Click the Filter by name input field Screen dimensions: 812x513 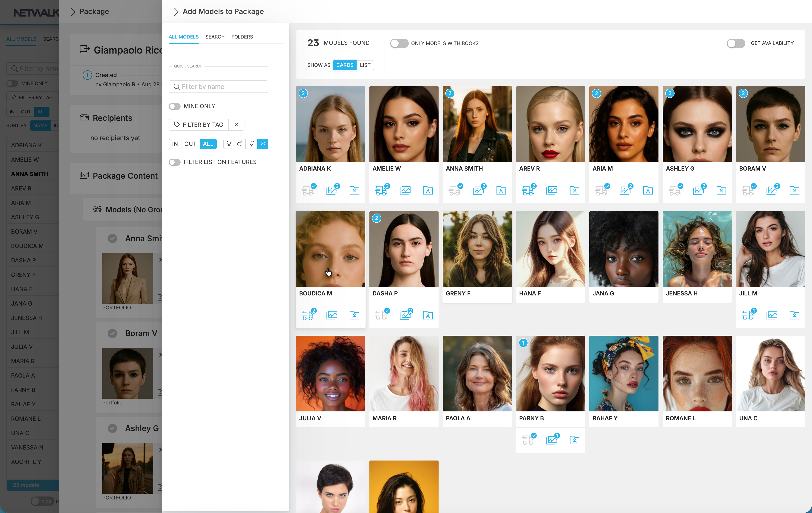[x=218, y=87]
